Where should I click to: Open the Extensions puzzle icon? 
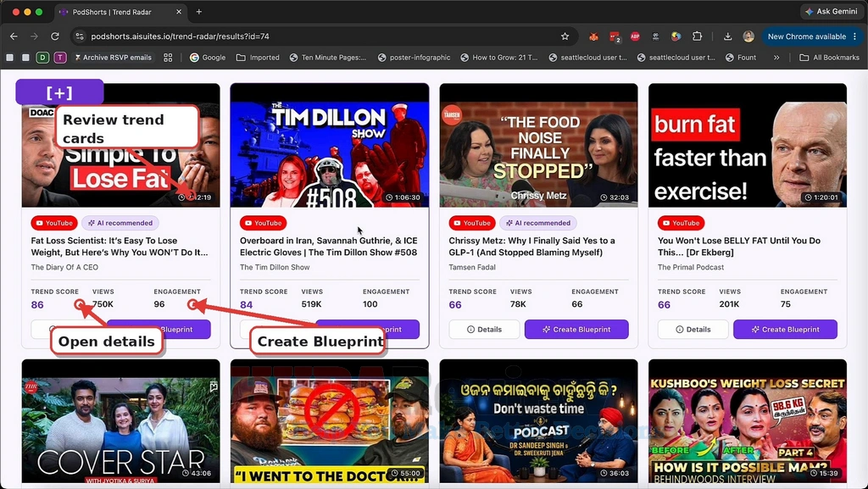697,36
